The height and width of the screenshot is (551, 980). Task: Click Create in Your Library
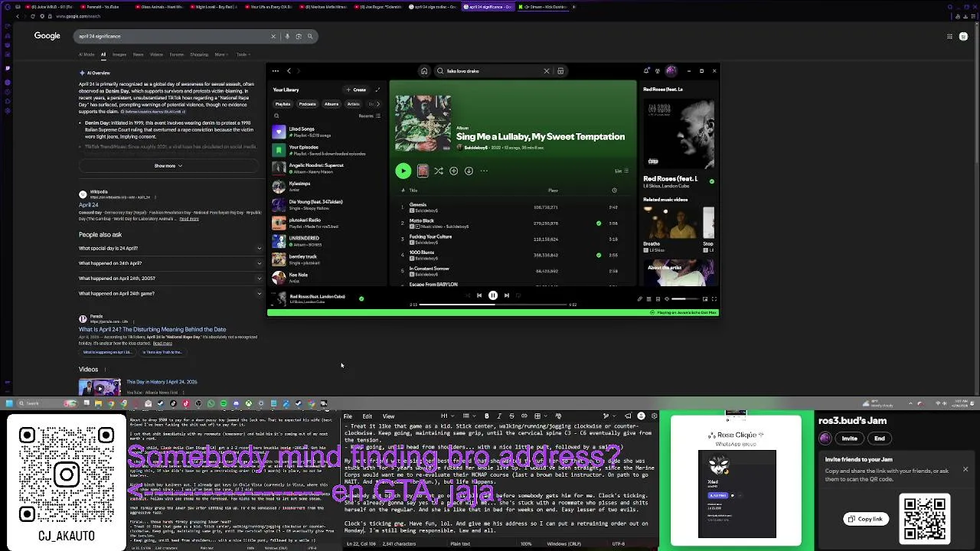pos(355,90)
